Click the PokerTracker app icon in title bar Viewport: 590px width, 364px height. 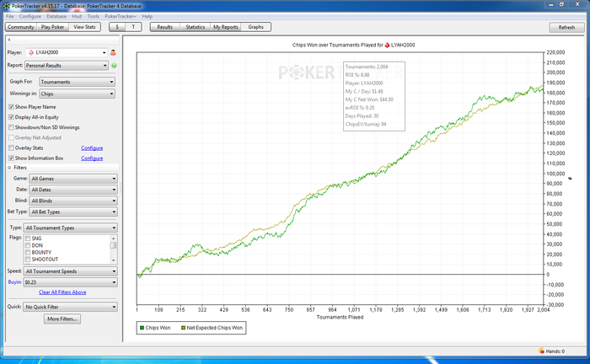[x=7, y=6]
